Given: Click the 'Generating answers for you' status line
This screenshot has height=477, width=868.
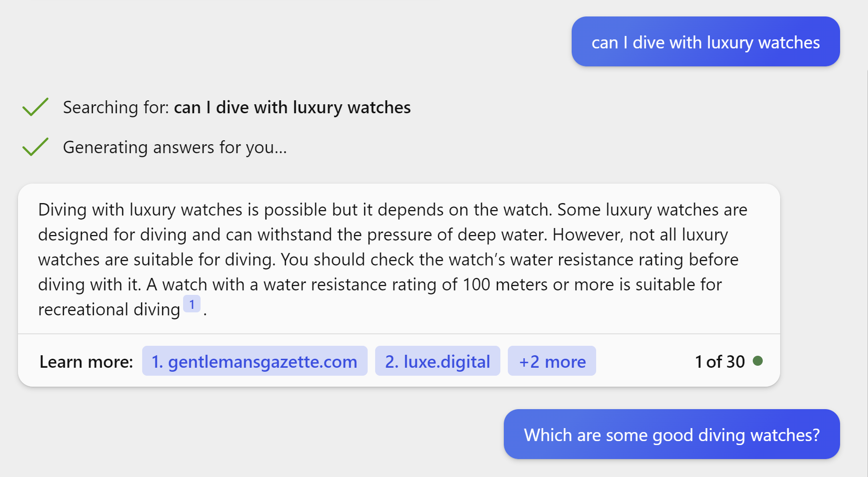Looking at the screenshot, I should click(175, 147).
